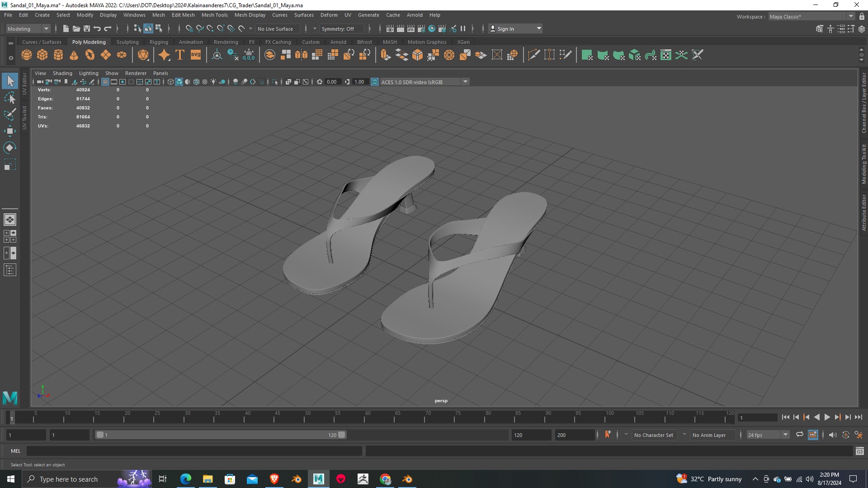Open the No Character Set dropdown

pos(654,435)
